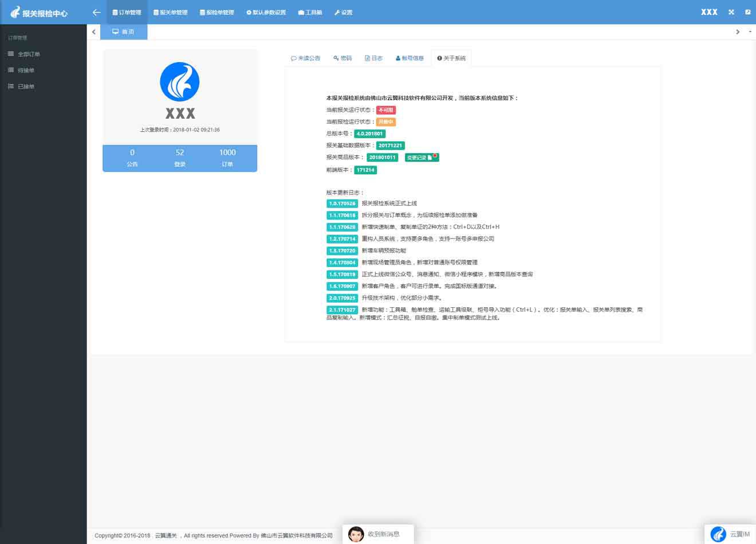Select the 首页 page tab

(124, 32)
